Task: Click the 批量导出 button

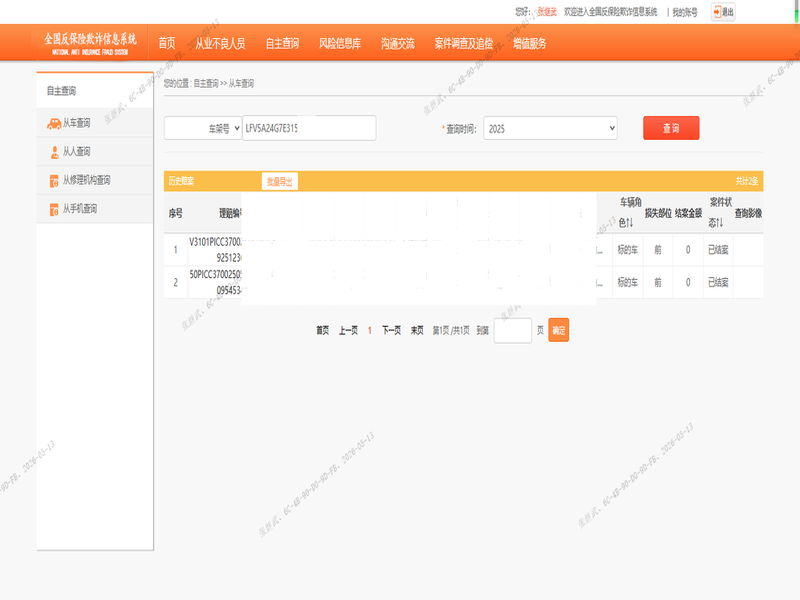Action: [x=280, y=181]
